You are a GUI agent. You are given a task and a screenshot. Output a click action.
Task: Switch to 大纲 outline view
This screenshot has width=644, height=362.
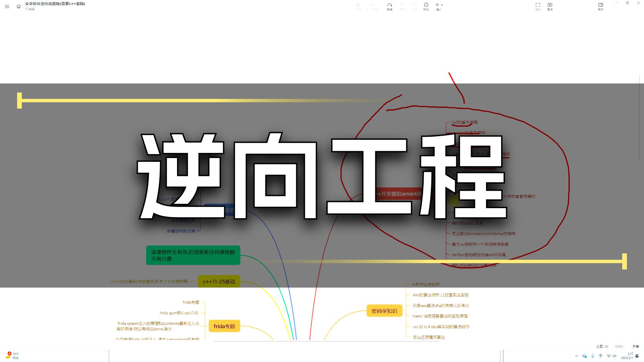[635, 346]
